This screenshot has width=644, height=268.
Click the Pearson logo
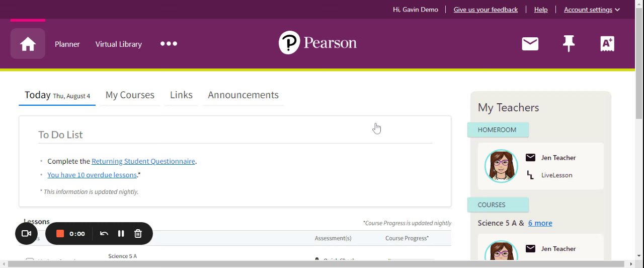pyautogui.click(x=317, y=43)
